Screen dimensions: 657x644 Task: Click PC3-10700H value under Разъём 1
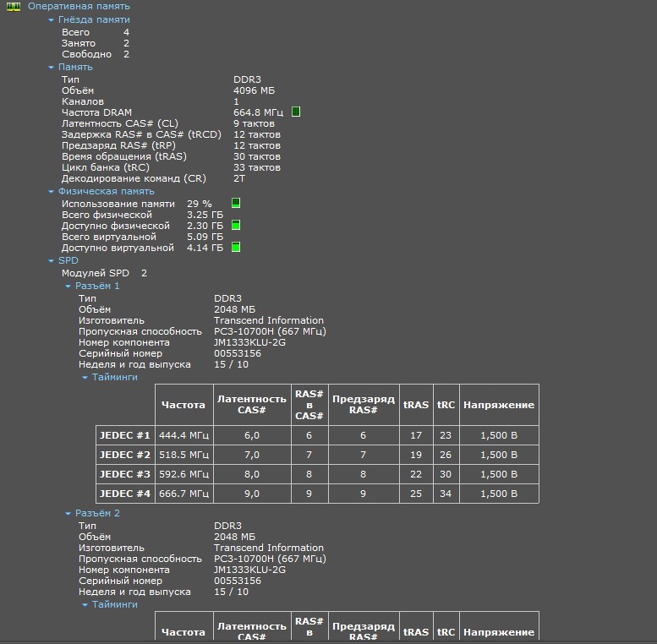pyautogui.click(x=270, y=331)
